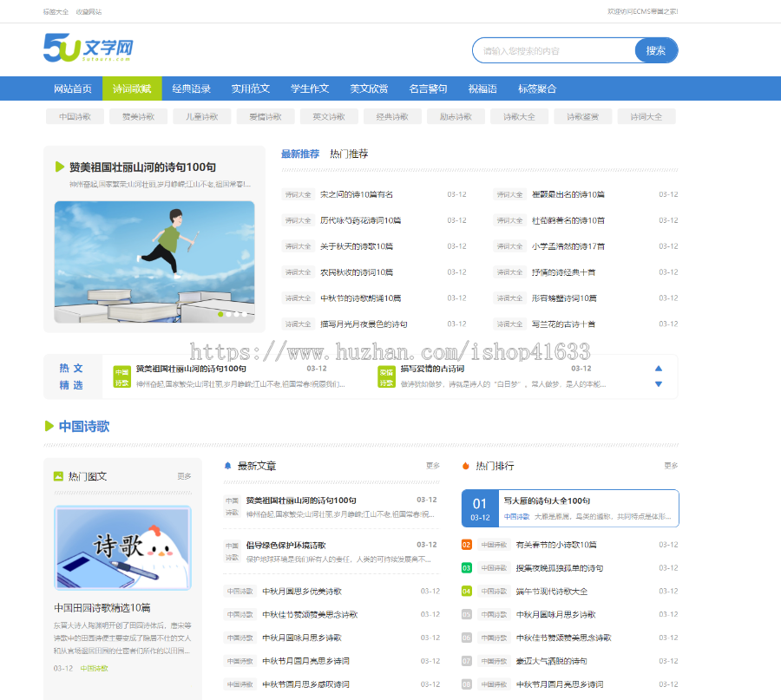This screenshot has height=700, width=781.
Task: Click 更多 link beside 热门排行
Action: pos(671,466)
